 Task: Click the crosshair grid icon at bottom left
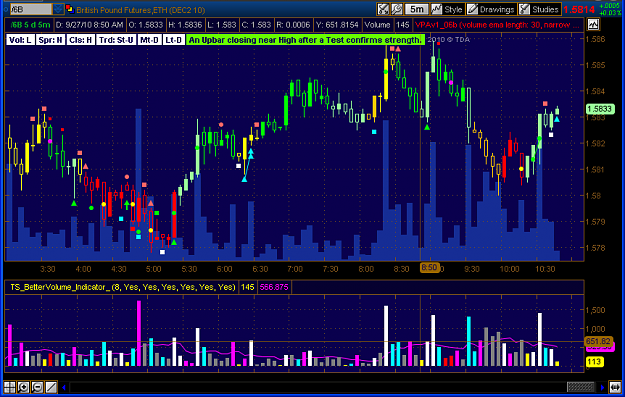coord(10,387)
